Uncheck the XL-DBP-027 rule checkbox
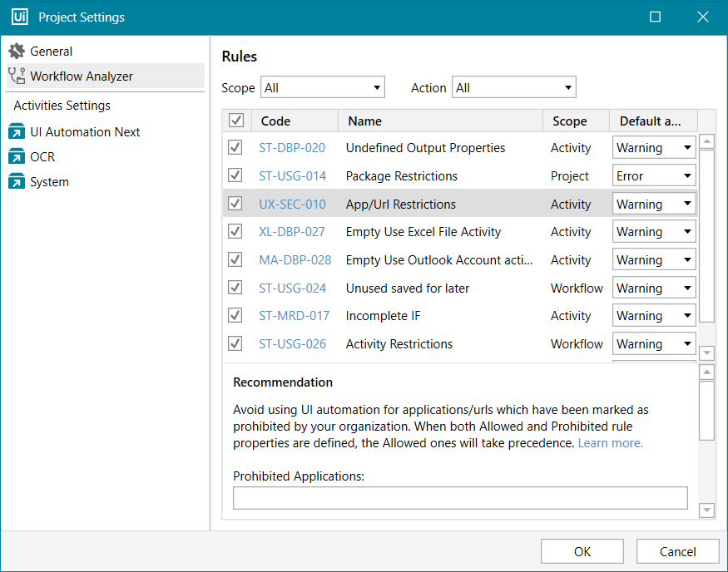Viewport: 728px width, 572px height. 235,231
